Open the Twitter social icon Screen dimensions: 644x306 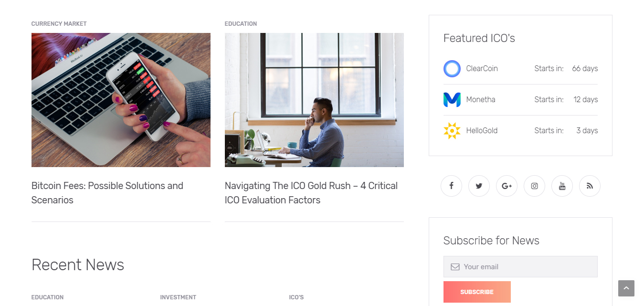tap(479, 186)
